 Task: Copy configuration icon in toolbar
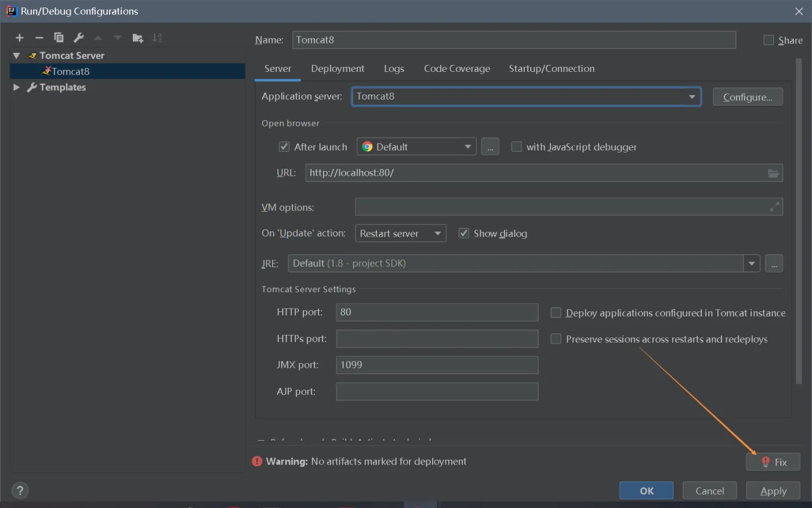59,38
